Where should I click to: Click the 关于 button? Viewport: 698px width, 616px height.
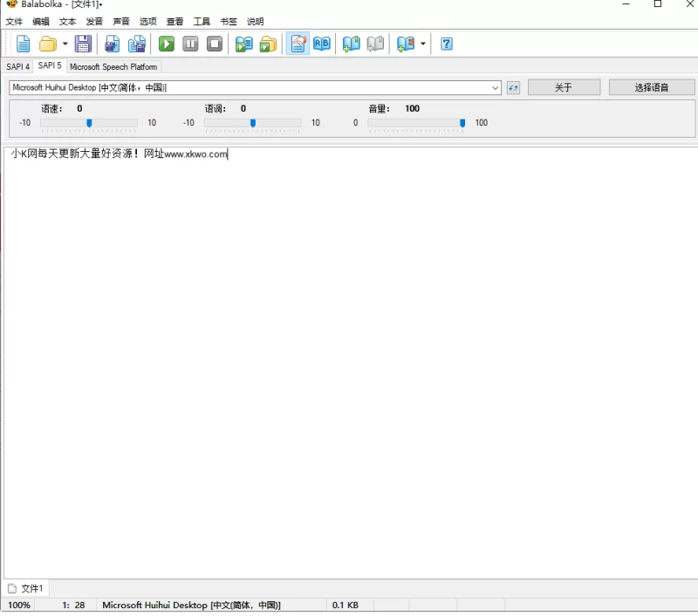pos(564,87)
